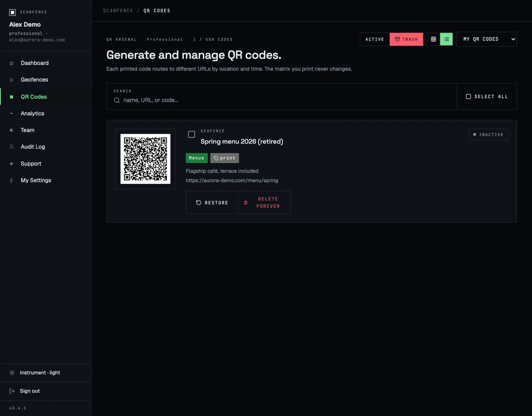Click the search name, URL, or code field
The height and width of the screenshot is (416, 532).
pos(282,100)
